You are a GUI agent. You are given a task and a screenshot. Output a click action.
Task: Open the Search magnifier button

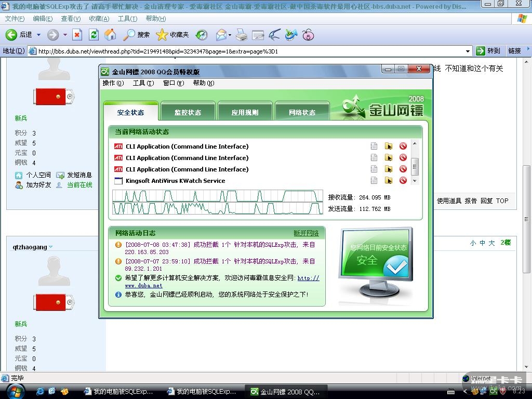(136, 35)
